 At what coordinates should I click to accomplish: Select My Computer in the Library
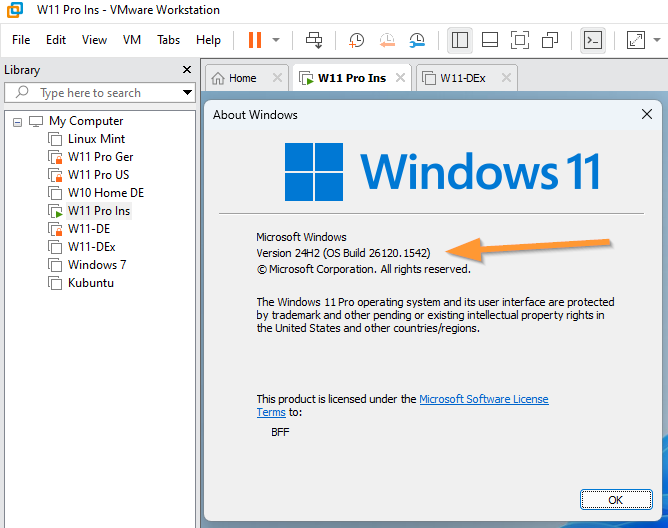pyautogui.click(x=86, y=121)
